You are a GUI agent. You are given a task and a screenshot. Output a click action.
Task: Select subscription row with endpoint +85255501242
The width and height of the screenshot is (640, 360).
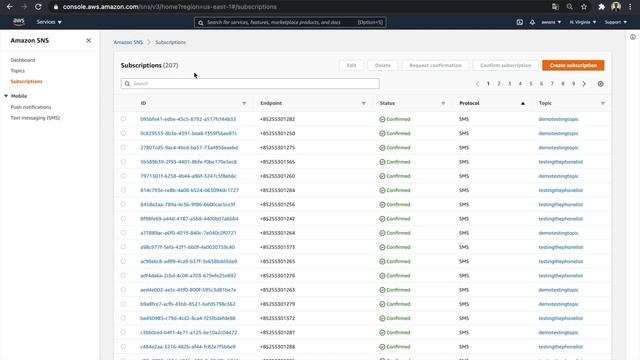(123, 218)
